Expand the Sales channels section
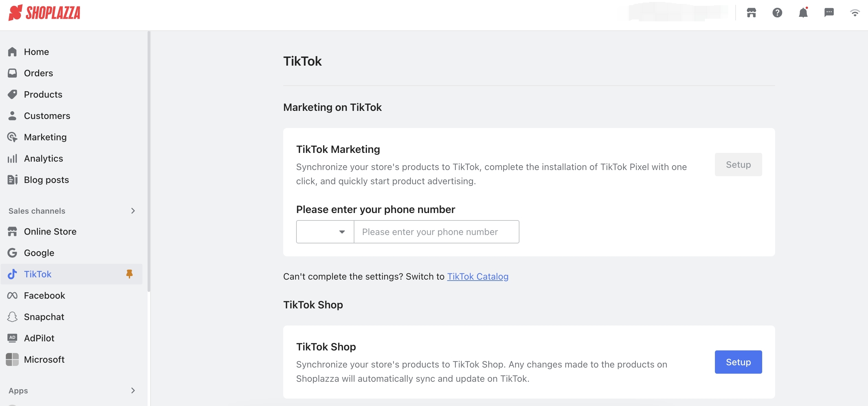This screenshot has height=406, width=868. 133,211
